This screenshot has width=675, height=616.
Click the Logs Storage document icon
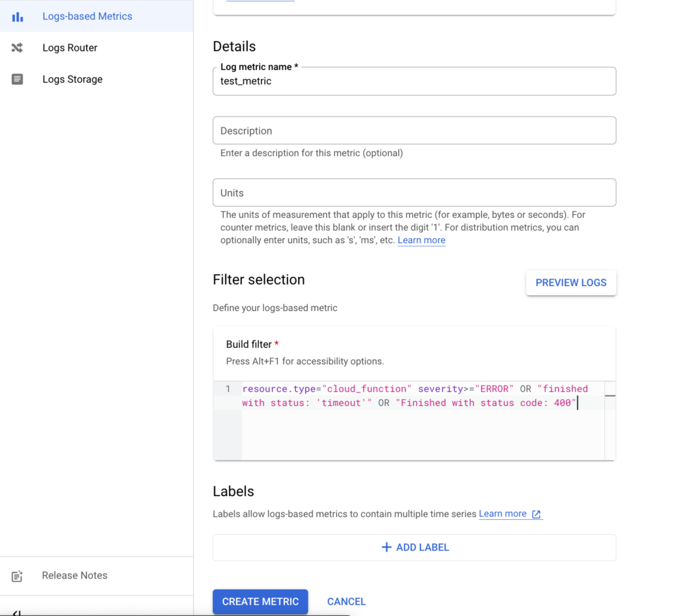pyautogui.click(x=16, y=79)
